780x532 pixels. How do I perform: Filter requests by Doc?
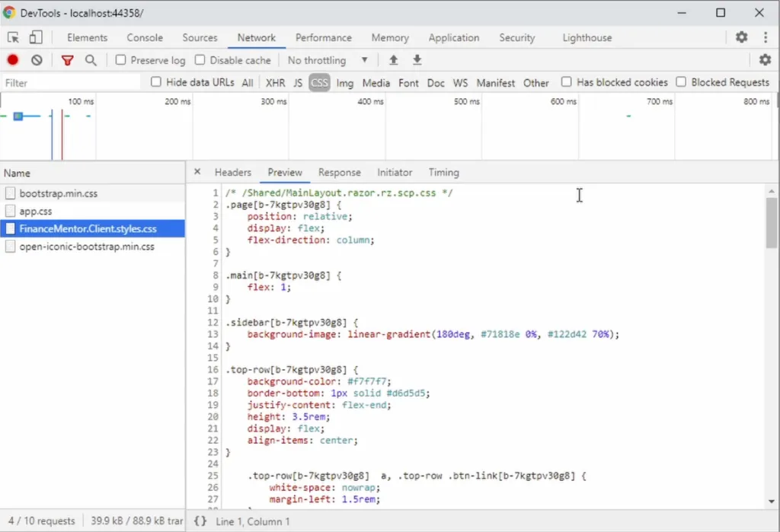(x=435, y=83)
